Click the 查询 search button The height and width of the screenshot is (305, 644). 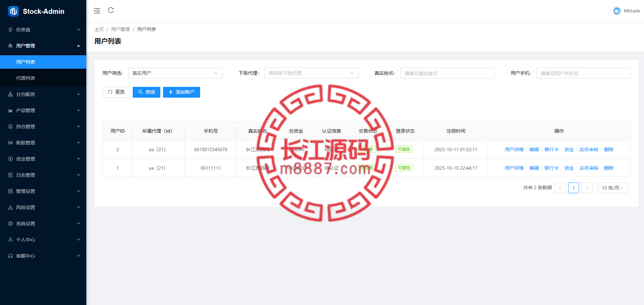tap(147, 92)
